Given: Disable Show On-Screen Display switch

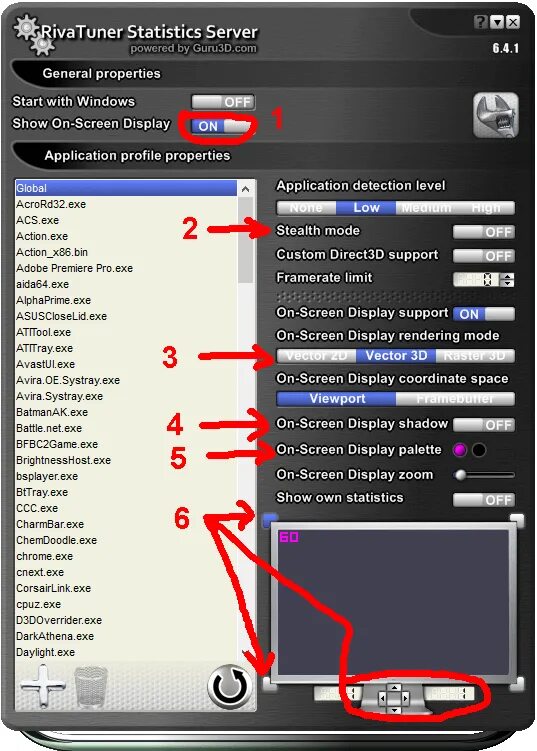Looking at the screenshot, I should tap(220, 126).
